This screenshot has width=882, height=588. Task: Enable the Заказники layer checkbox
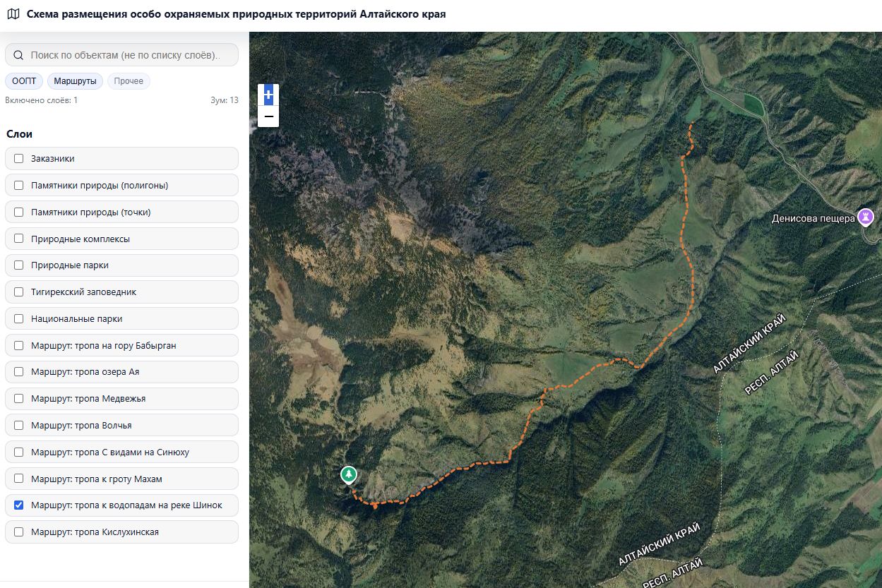19,159
